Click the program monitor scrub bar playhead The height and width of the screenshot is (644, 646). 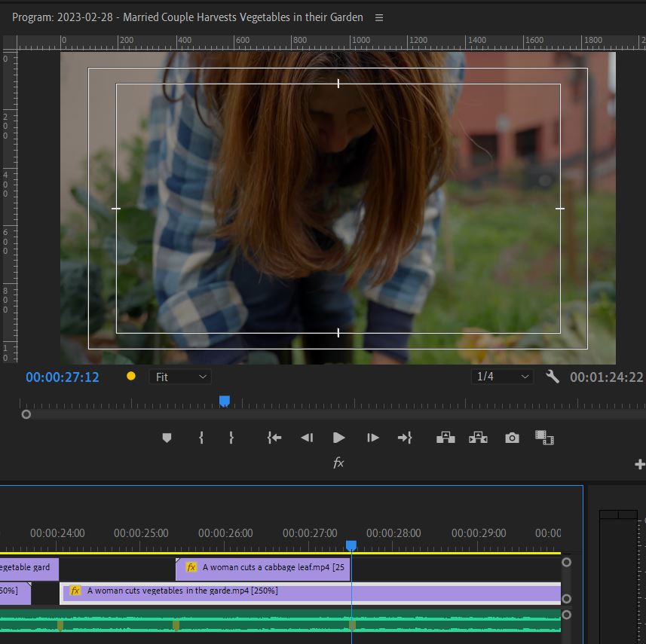click(225, 401)
